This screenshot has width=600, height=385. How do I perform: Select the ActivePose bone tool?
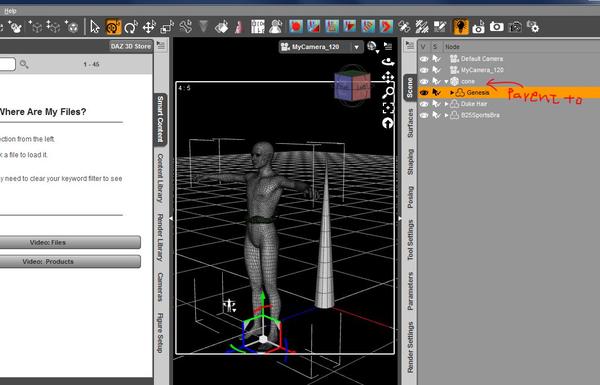point(186,27)
